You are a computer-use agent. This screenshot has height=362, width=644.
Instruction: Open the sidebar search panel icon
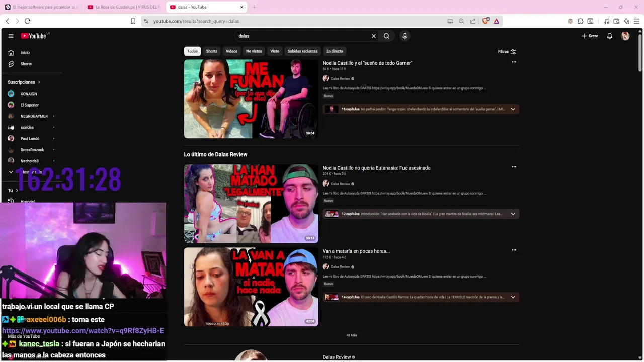click(x=590, y=21)
